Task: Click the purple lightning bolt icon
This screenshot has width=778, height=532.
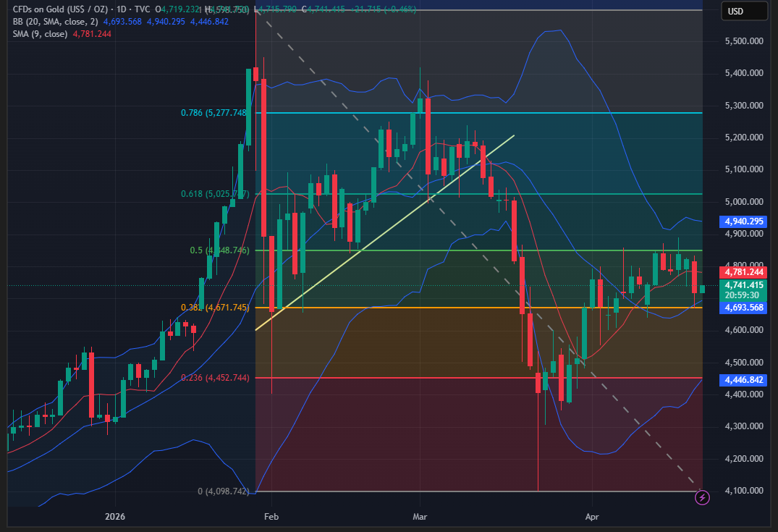Action: coord(701,497)
